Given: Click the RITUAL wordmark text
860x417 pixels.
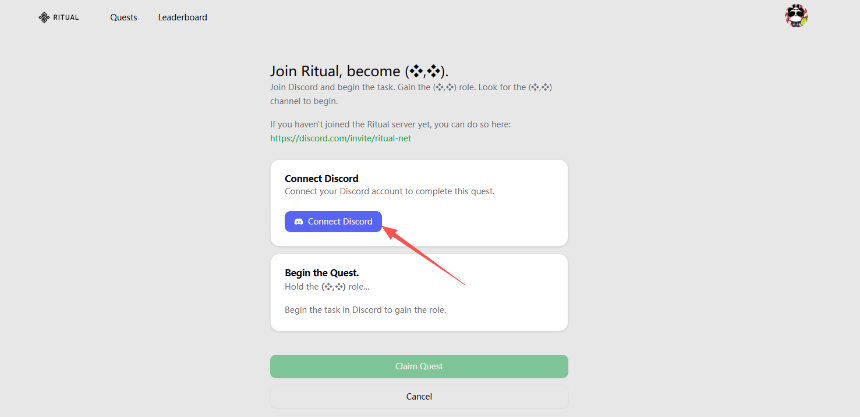Looking at the screenshot, I should (66, 17).
